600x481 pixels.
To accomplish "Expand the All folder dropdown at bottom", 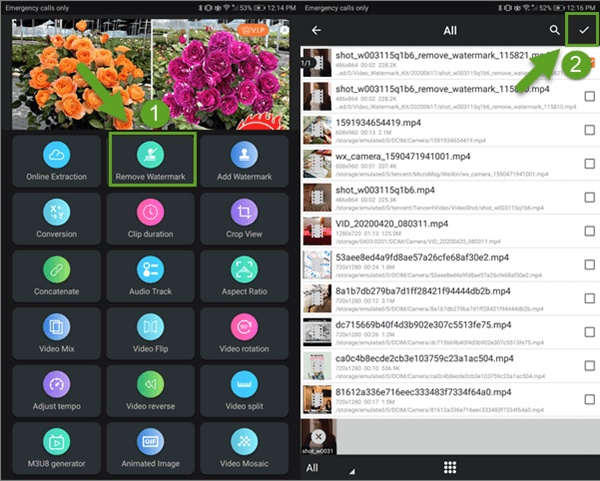I will (x=331, y=468).
